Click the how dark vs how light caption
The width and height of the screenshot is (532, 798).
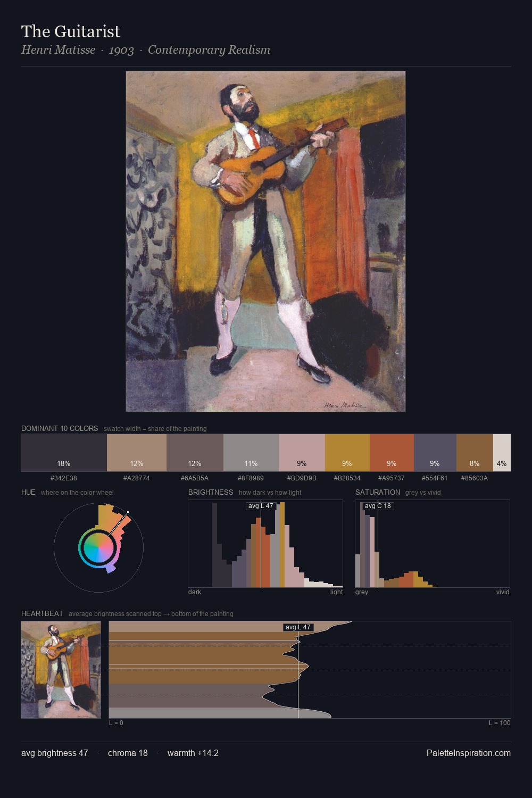[x=270, y=493]
